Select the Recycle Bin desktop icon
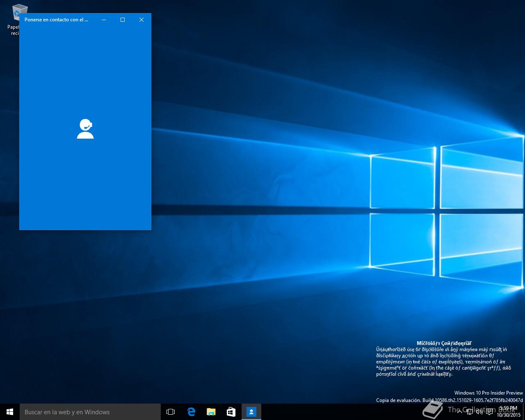The width and height of the screenshot is (525, 420). click(15, 20)
